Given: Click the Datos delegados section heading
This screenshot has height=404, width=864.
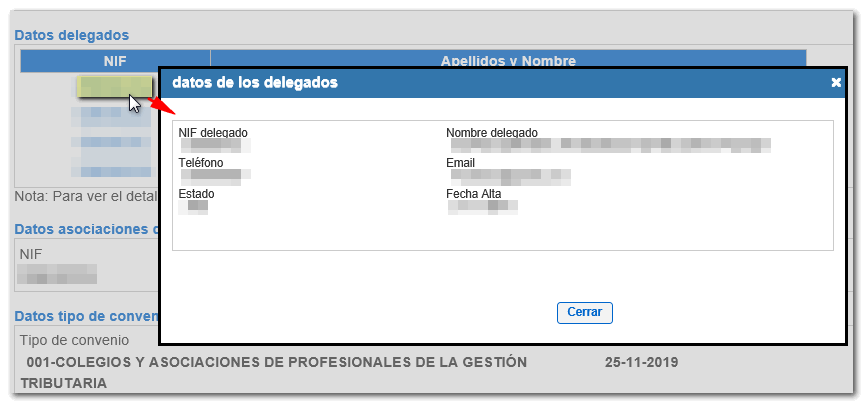Looking at the screenshot, I should tap(71, 35).
